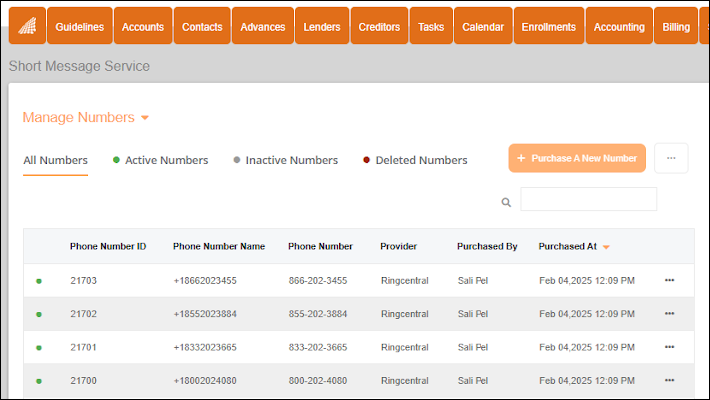710x400 pixels.
Task: Switch to the Inactive Numbers tab
Action: 285,160
